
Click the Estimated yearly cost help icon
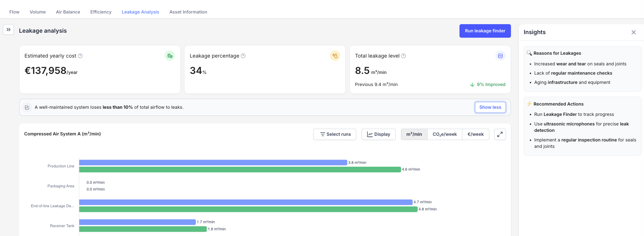(x=81, y=56)
